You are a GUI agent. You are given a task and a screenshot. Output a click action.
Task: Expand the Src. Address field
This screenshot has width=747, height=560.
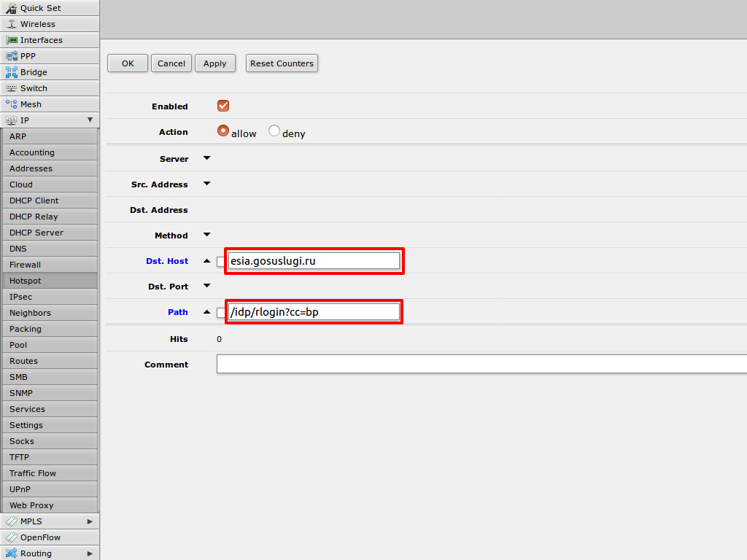(206, 184)
